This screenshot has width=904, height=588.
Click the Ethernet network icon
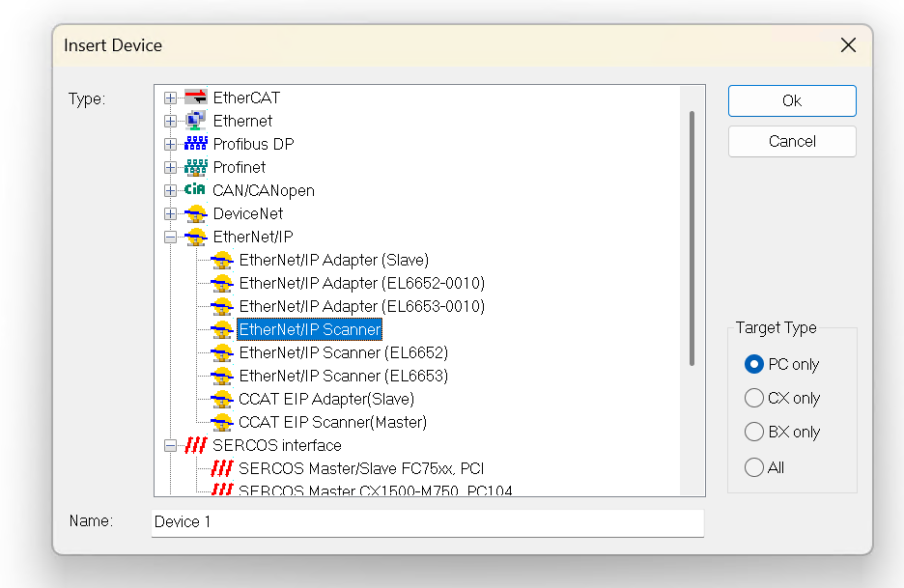[196, 121]
